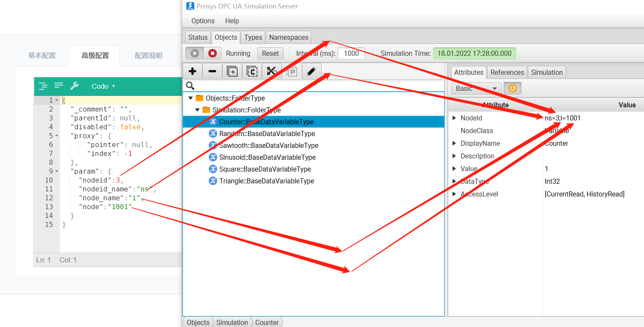
Task: Fold the "param" block on line 9
Action: pyautogui.click(x=57, y=171)
